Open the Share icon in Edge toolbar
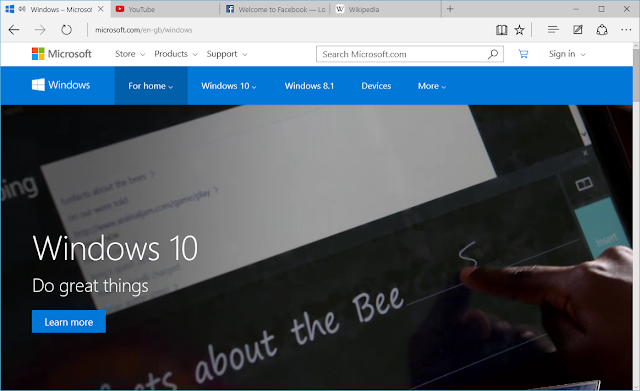This screenshot has width=640, height=391. click(602, 30)
